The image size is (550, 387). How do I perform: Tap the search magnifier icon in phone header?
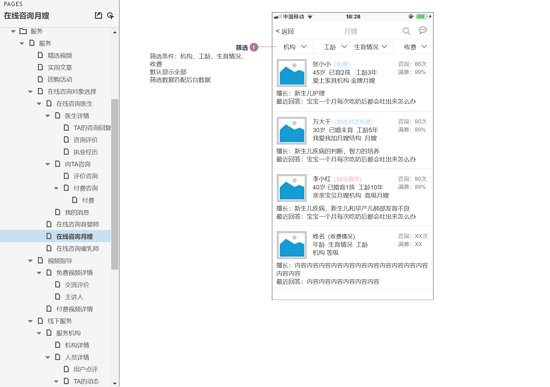click(406, 31)
